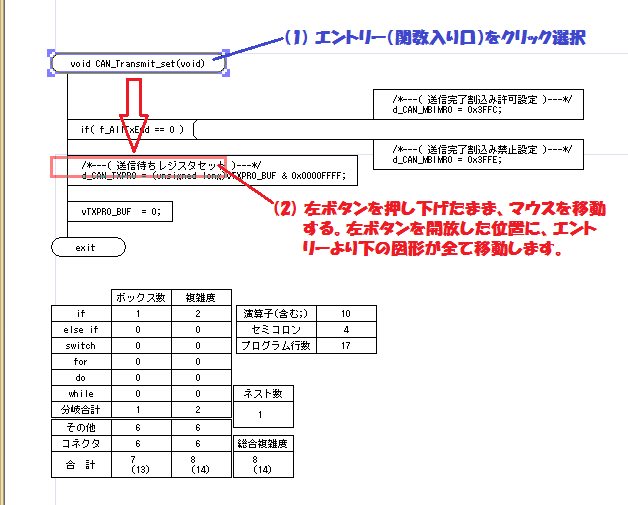Click the その他 row label
Image resolution: width=628 pixels, height=505 pixels.
[x=81, y=427]
